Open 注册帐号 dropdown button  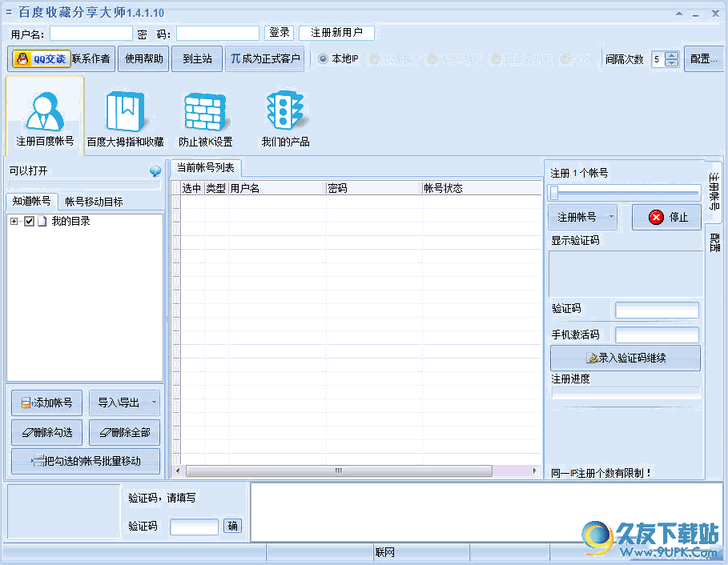click(583, 217)
